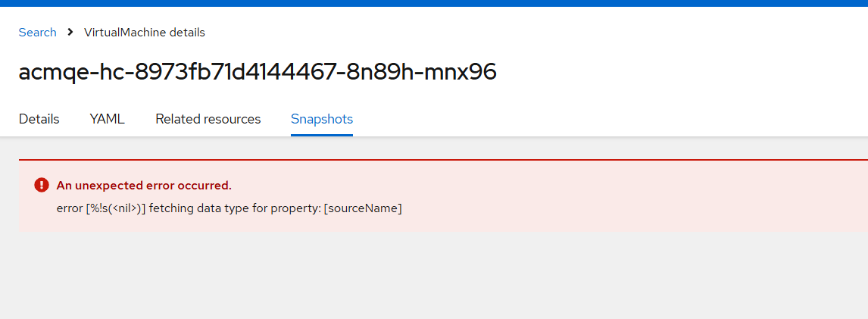
Task: Click the 'An unexpected error occurred.' title
Action: point(144,185)
